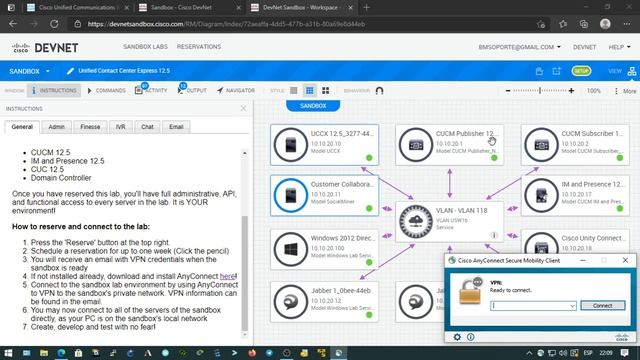Click the Cisco DEVNET logo
Image resolution: width=640 pixels, height=360 pixels.
pyautogui.click(x=45, y=48)
